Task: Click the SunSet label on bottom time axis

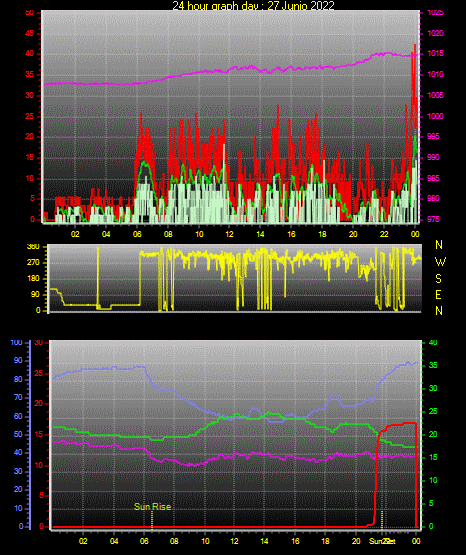Action: click(382, 541)
